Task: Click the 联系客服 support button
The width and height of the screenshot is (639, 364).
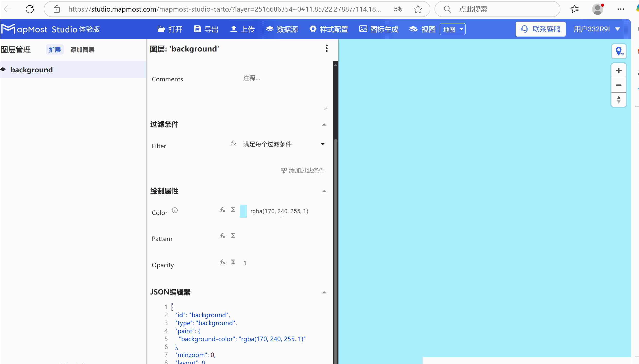Action: pos(540,29)
